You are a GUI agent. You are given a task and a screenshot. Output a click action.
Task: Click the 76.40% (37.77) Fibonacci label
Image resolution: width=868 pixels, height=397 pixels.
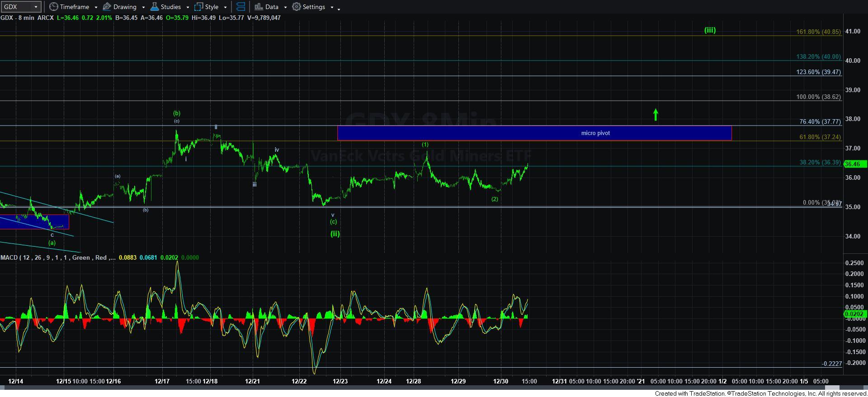pos(820,122)
